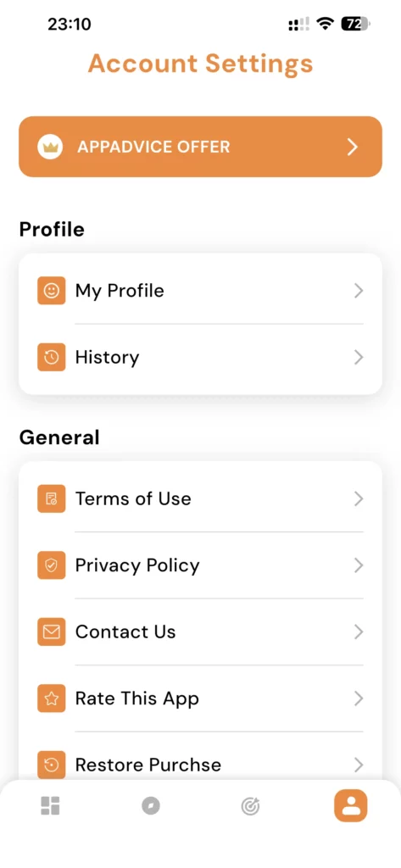This screenshot has width=401, height=868.
Task: Open the Privacy Policy entry
Action: pos(200,565)
